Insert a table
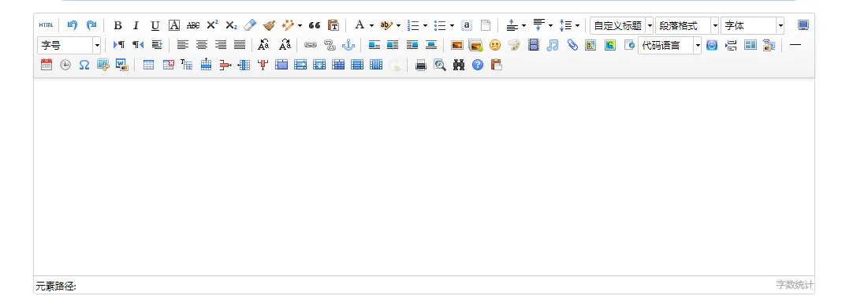868x307 pixels. (148, 65)
